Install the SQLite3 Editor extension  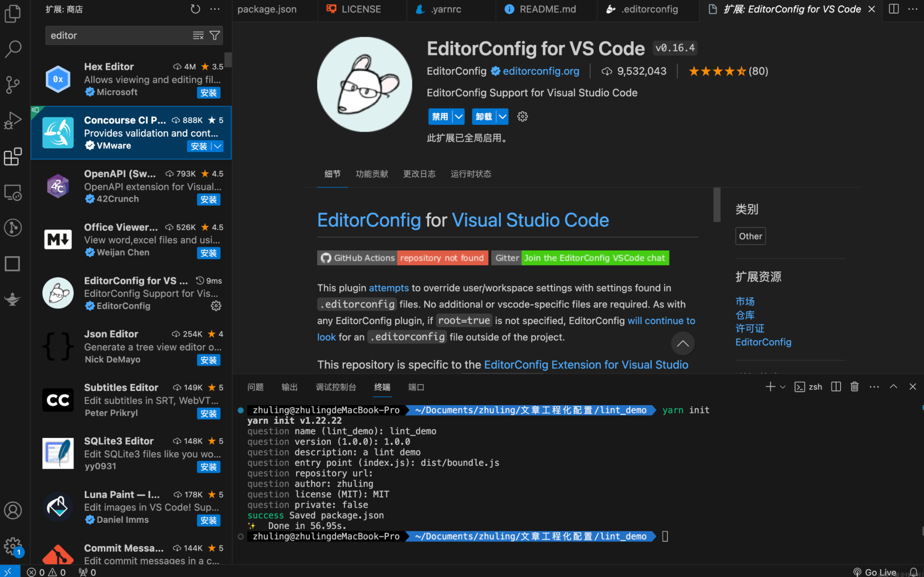click(209, 467)
